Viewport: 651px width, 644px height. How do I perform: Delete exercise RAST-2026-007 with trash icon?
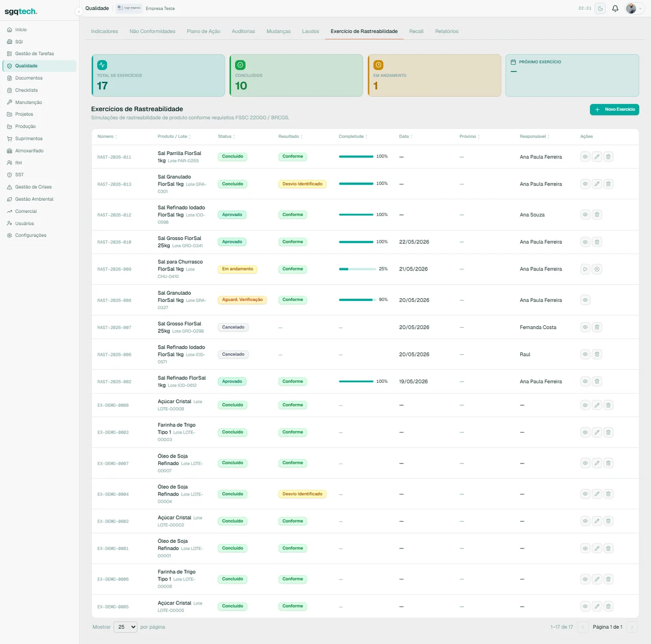(x=597, y=327)
